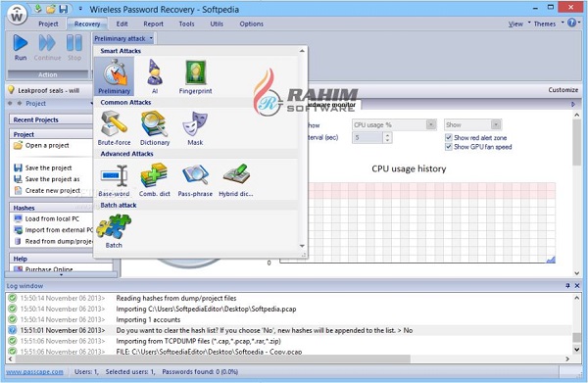Viewport: 588px width, 383px height.
Task: Open the Edit ribbon tab
Action: pyautogui.click(x=122, y=24)
